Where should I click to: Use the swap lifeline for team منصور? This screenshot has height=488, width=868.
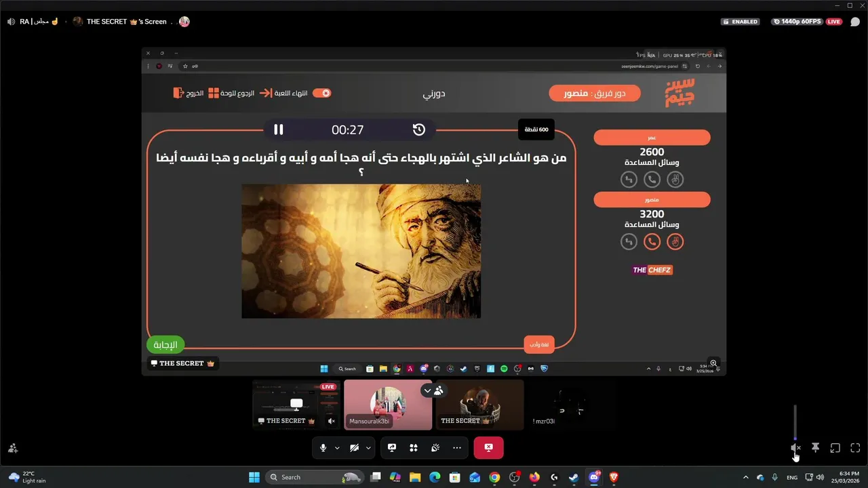[x=629, y=241]
